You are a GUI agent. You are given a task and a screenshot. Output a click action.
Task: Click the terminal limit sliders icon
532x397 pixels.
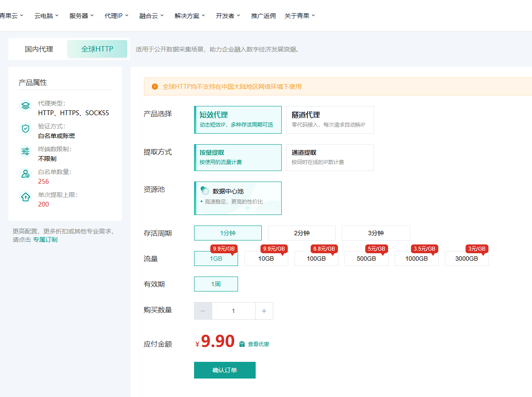(26, 151)
